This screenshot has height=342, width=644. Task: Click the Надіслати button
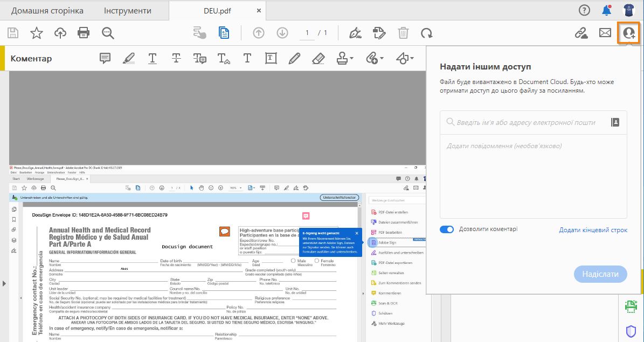coord(600,274)
